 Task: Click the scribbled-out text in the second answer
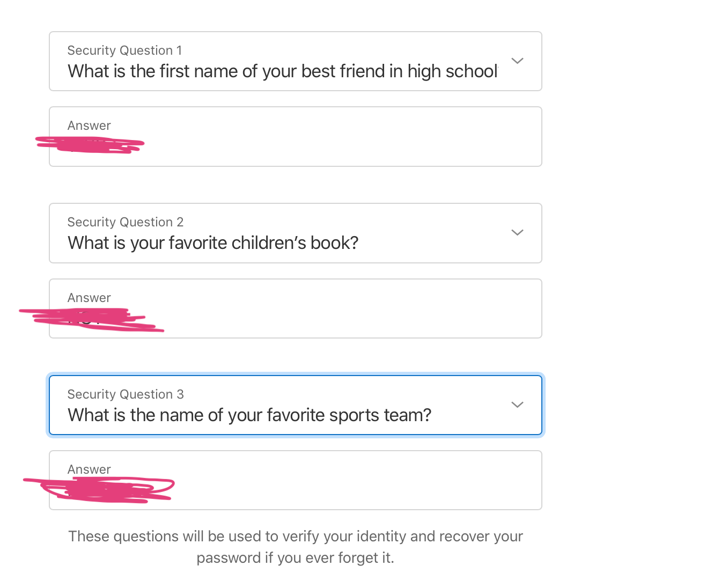point(91,320)
